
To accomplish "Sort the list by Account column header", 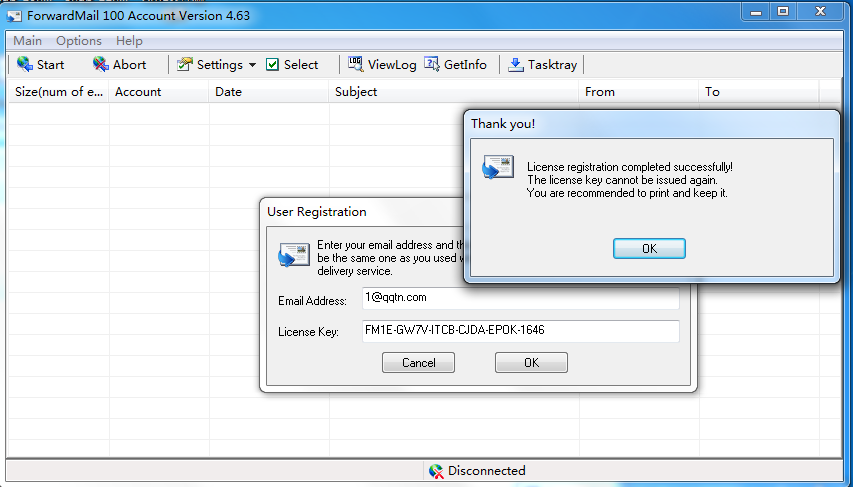I will [x=158, y=92].
